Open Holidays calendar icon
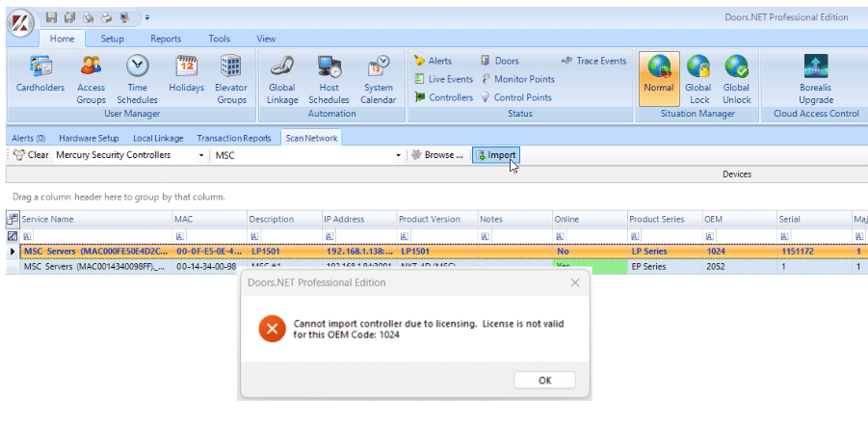 coord(186,75)
